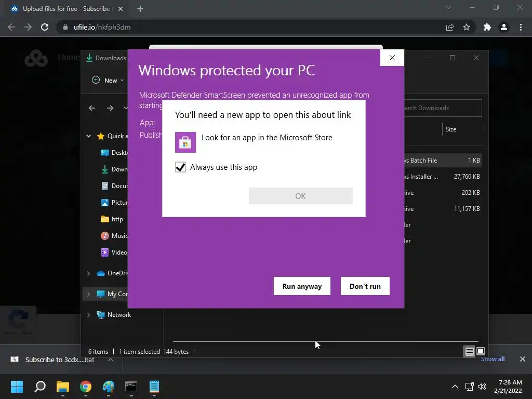The width and height of the screenshot is (532, 399).
Task: Click the ufile.io address bar
Action: point(251,27)
